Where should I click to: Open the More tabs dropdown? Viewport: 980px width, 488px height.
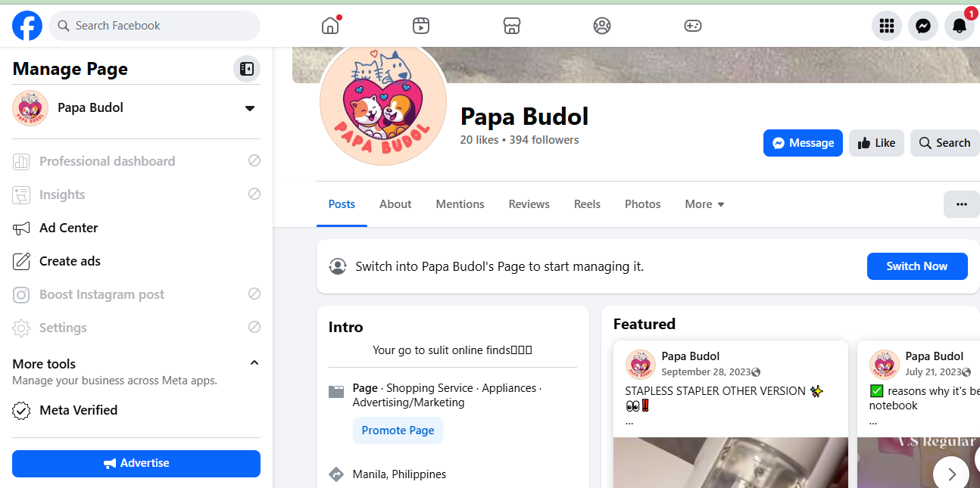click(704, 204)
